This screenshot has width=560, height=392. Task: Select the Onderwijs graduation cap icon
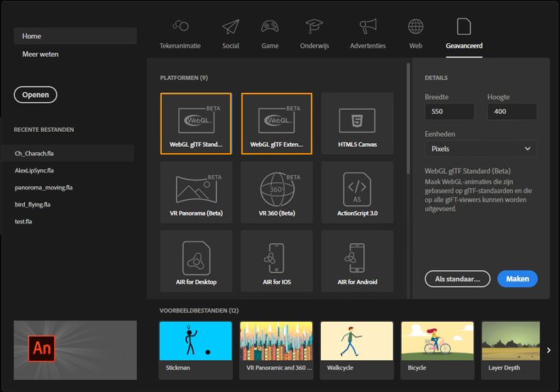[314, 26]
